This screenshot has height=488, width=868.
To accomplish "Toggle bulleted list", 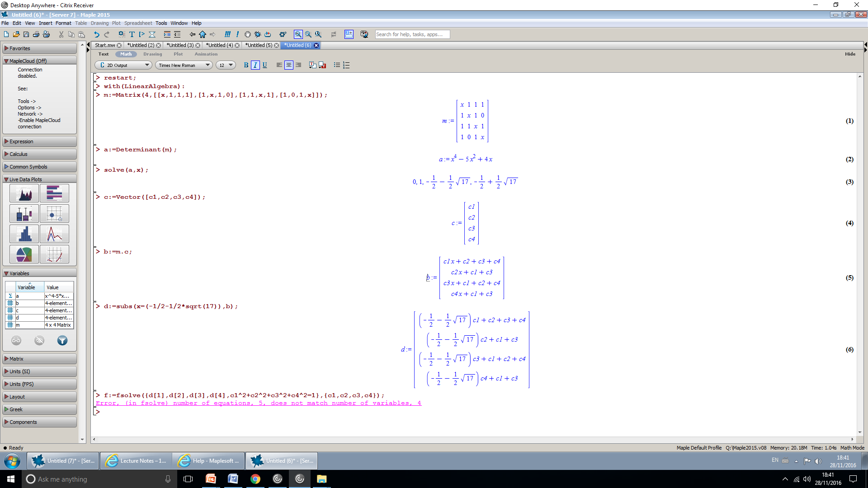I will coord(337,65).
